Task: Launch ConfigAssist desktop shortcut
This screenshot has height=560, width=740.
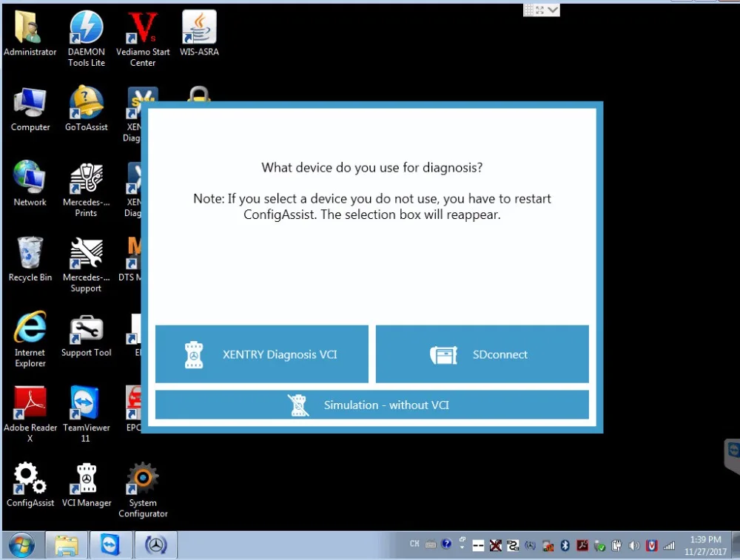Action: 30,485
